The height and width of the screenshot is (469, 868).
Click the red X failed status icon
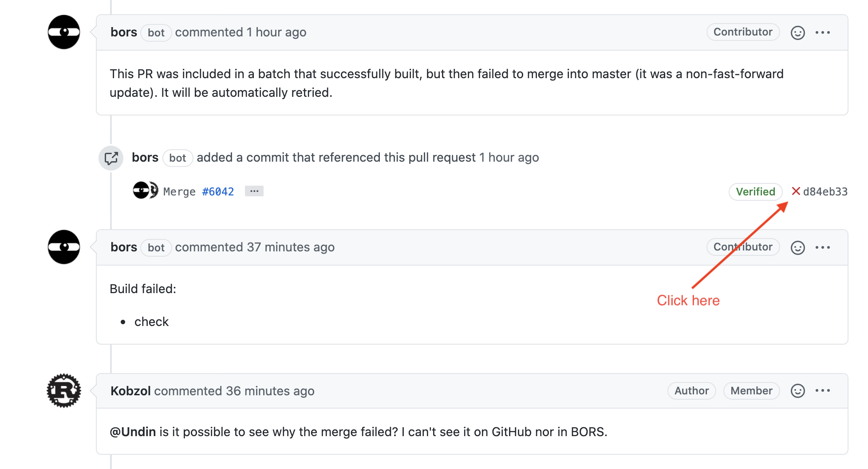tap(796, 191)
